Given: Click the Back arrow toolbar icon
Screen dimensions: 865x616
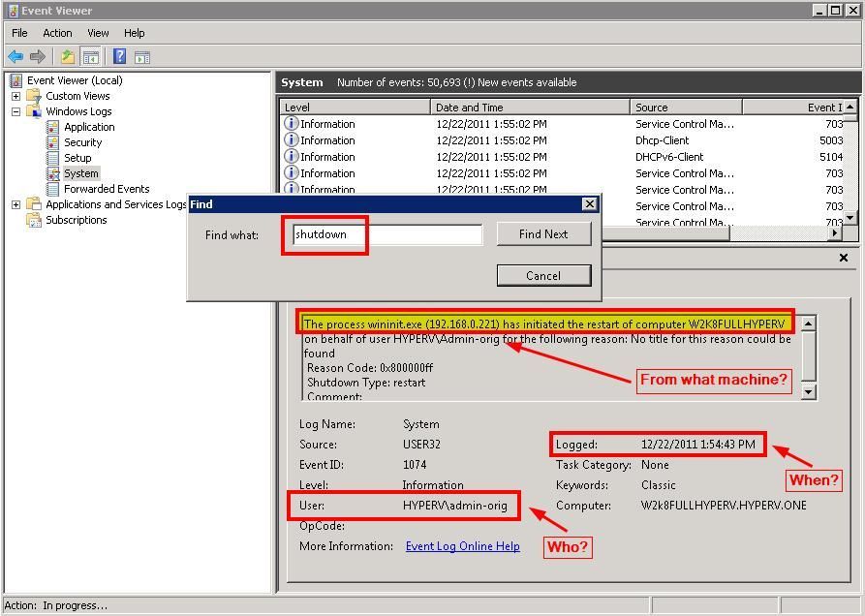Looking at the screenshot, I should tap(15, 57).
